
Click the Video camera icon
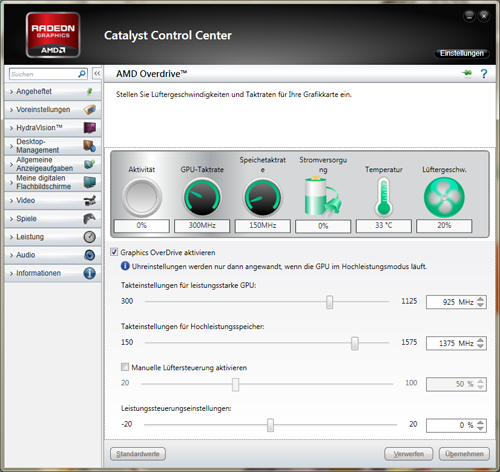89,200
